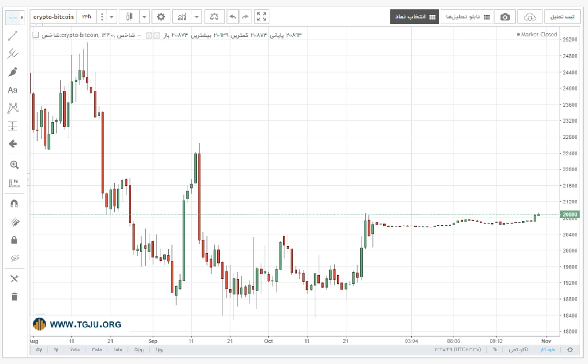Take a chart snapshot with camera icon
This screenshot has height=364, width=588.
pyautogui.click(x=505, y=17)
